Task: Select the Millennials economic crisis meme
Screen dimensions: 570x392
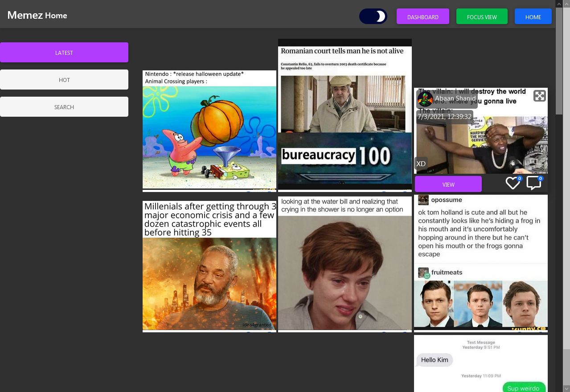Action: (209, 266)
